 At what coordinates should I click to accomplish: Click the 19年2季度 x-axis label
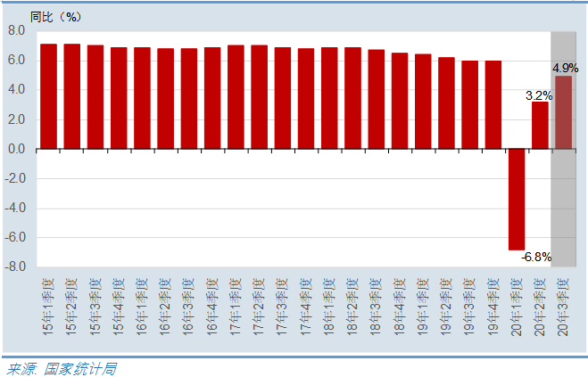446,307
